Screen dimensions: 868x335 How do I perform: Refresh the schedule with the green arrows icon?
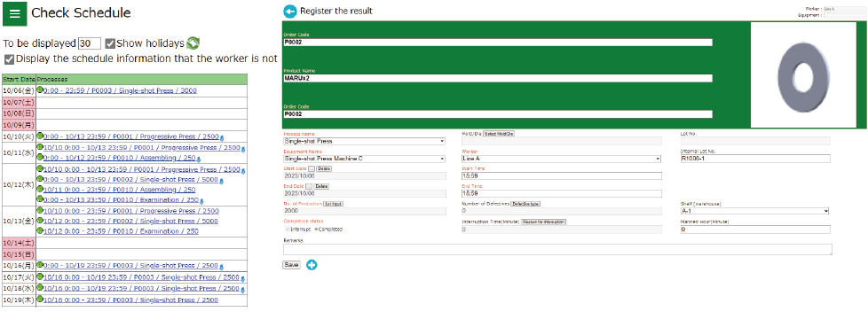click(x=193, y=43)
